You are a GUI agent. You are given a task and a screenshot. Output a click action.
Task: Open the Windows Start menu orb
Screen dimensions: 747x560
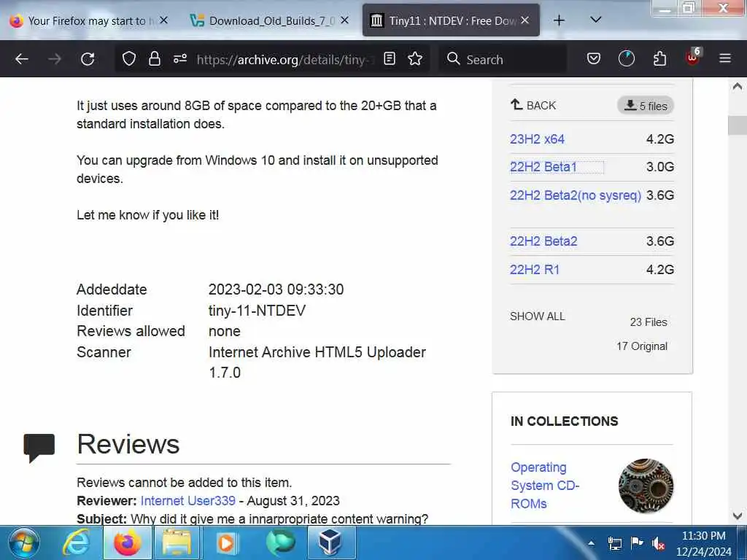[23, 542]
